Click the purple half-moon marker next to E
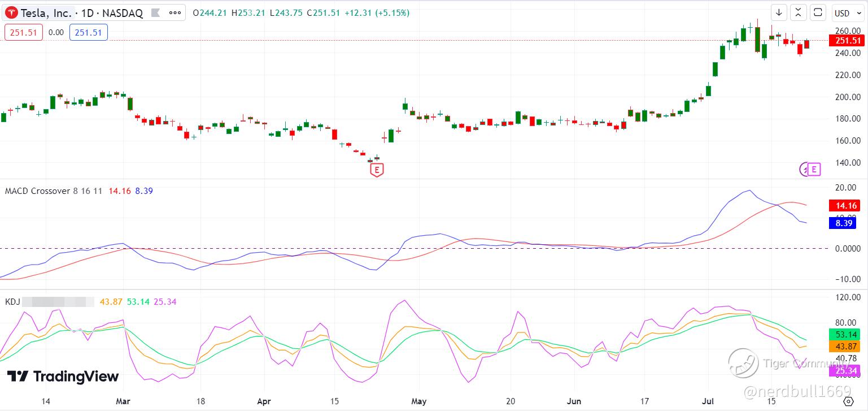 point(804,168)
